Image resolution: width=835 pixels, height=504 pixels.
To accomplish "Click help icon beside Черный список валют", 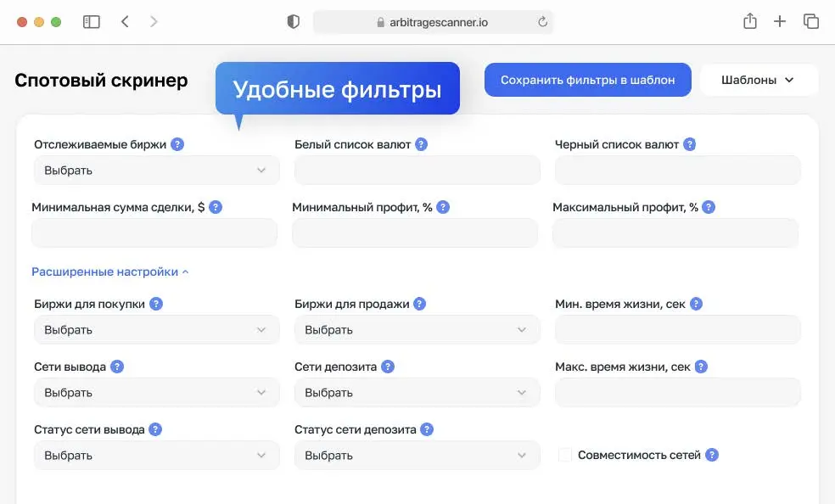I will [x=690, y=144].
